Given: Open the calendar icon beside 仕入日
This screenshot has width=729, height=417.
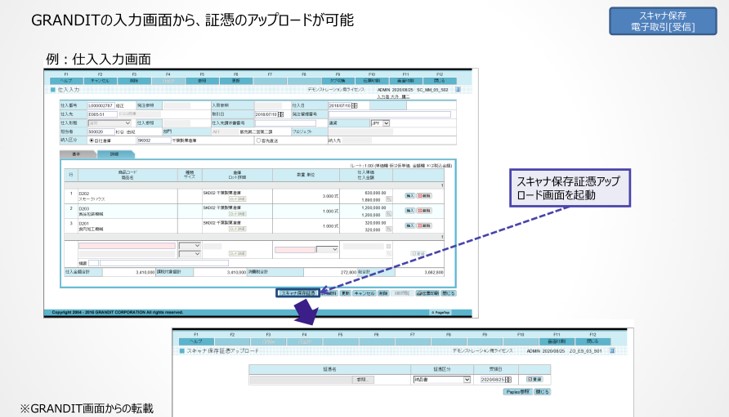Looking at the screenshot, I should 354,106.
